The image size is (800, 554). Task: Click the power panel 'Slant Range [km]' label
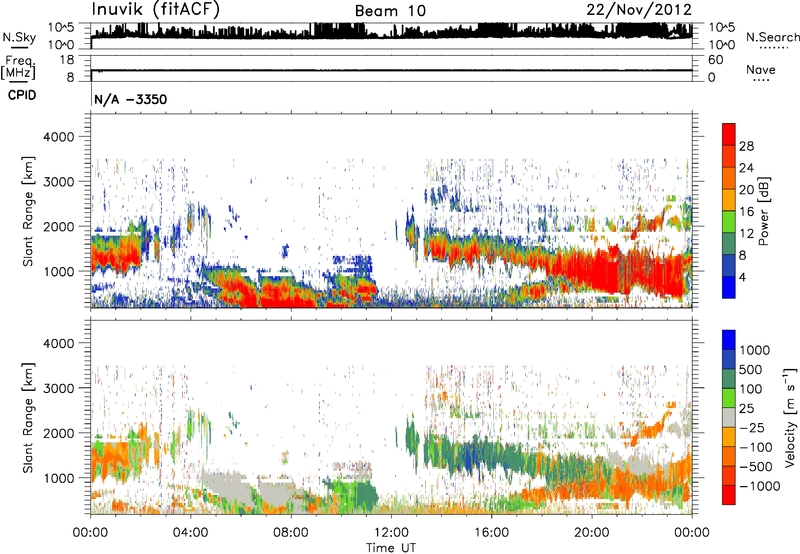(x=28, y=211)
